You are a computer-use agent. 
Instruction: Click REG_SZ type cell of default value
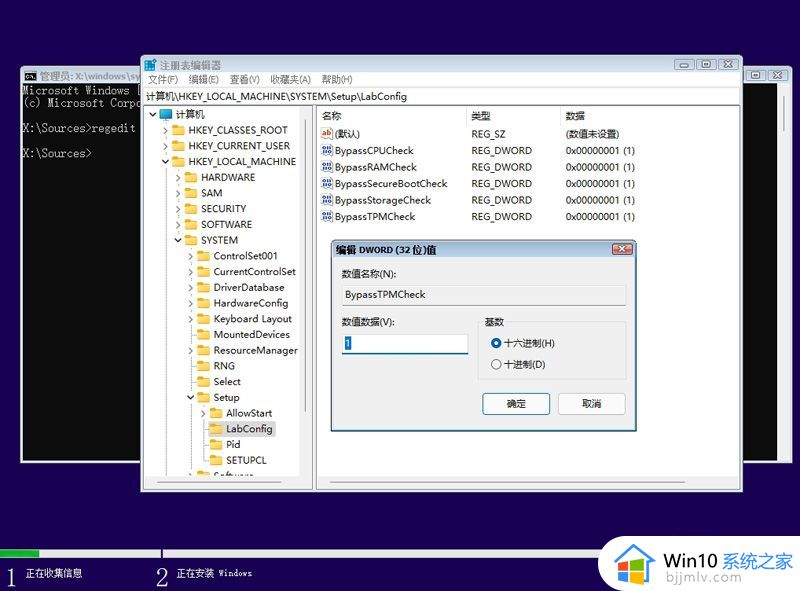click(488, 134)
